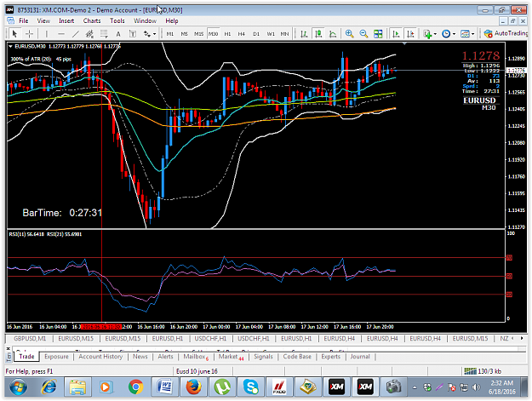The image size is (532, 401).
Task: Open the Journal terminal tab
Action: pos(360,357)
